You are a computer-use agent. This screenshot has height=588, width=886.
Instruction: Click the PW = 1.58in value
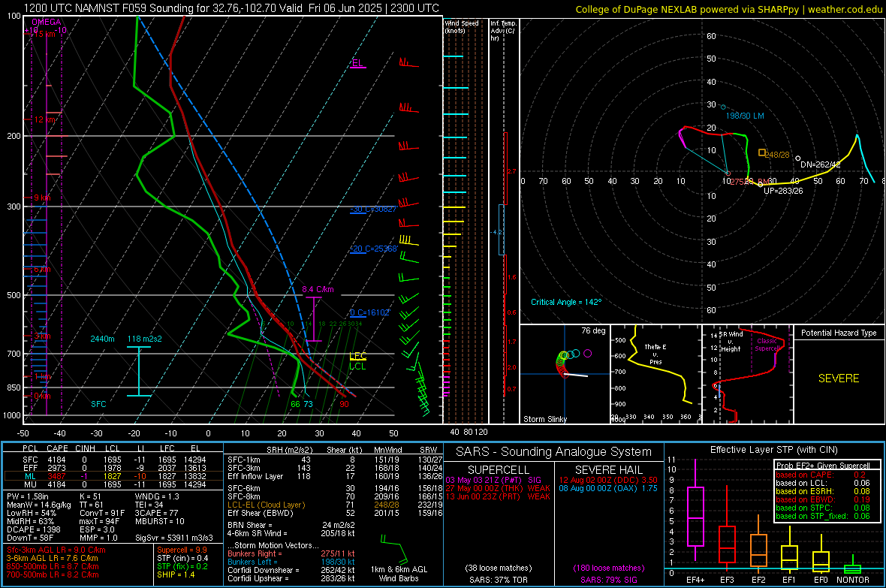pyautogui.click(x=28, y=496)
